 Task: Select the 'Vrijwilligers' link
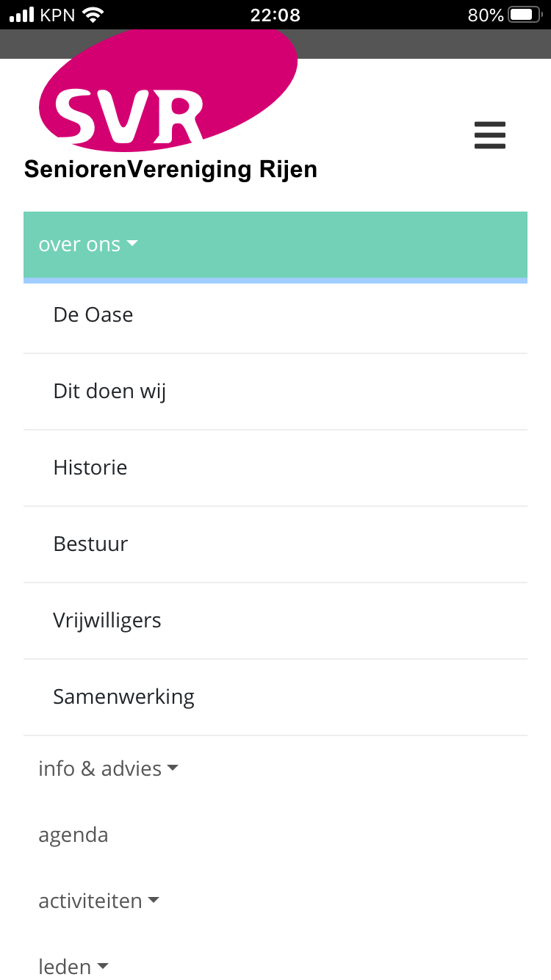275,621
